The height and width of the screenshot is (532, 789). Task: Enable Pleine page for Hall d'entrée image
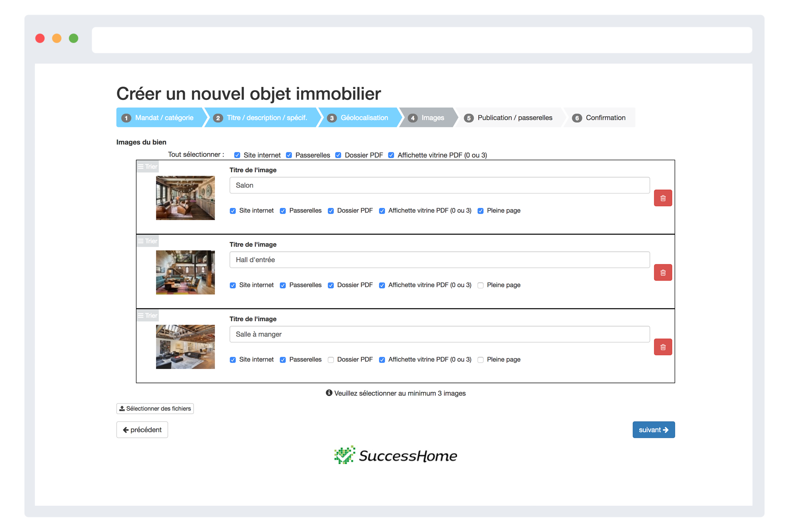pos(480,285)
